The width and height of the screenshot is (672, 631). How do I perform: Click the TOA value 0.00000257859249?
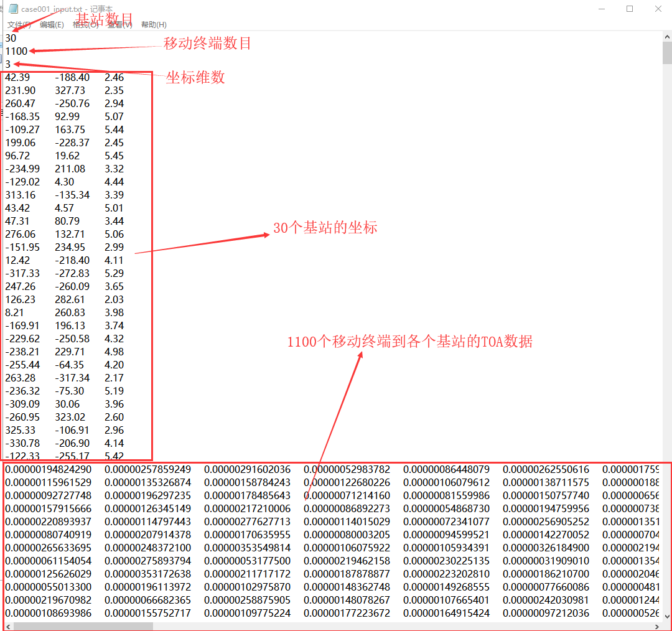(x=148, y=470)
